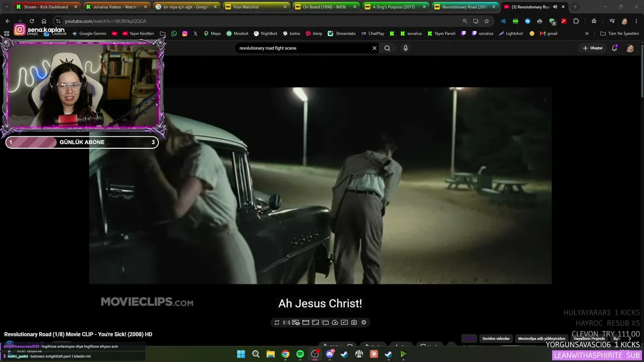Open the Moobot bookmark
Viewport: 644px width, 362px height.
tap(237, 34)
